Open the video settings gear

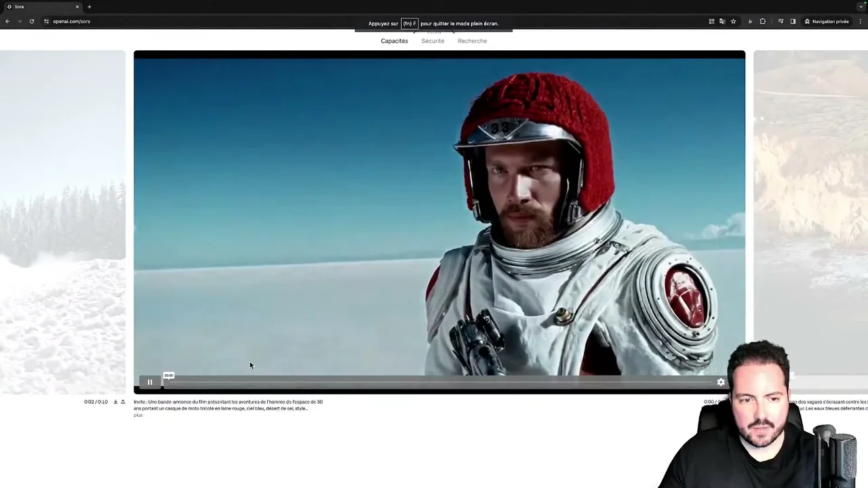[x=721, y=382]
